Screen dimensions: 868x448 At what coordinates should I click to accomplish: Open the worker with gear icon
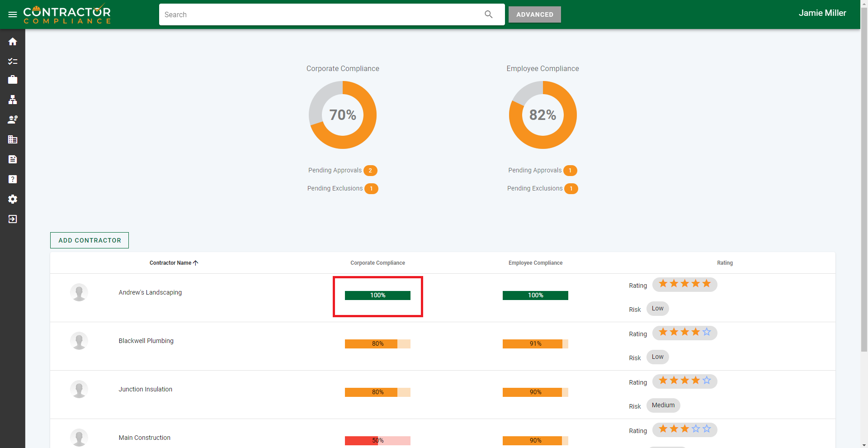coord(13,119)
